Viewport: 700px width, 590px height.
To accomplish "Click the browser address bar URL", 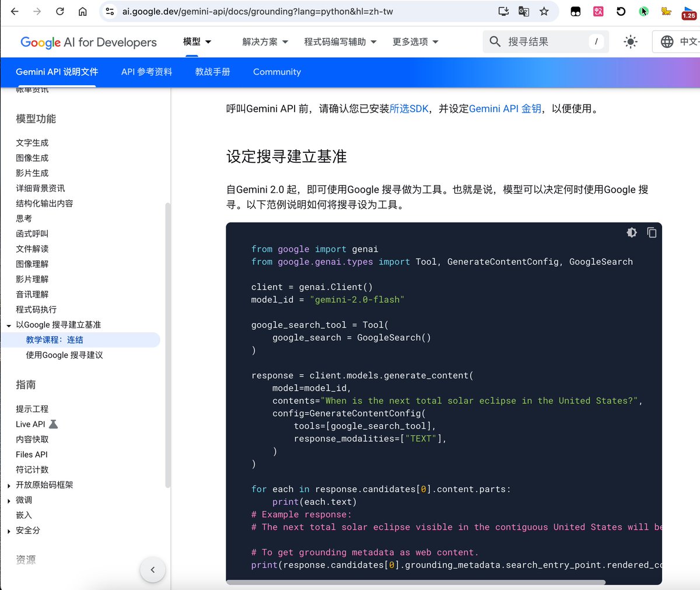I will (257, 11).
